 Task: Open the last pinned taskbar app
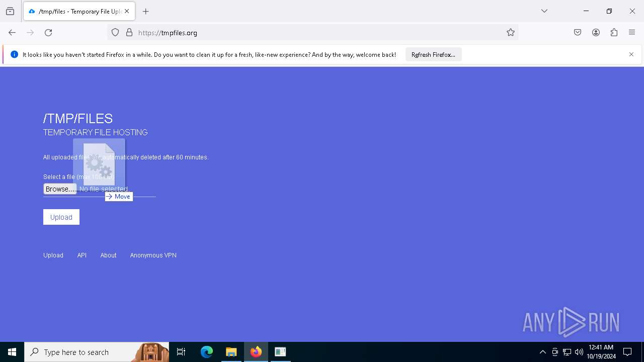tap(280, 352)
